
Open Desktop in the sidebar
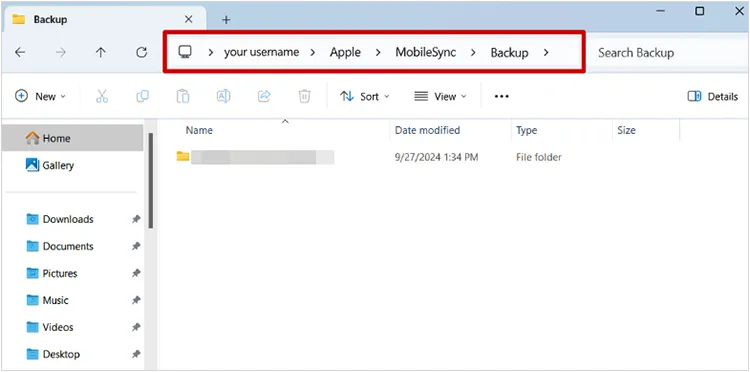(x=61, y=354)
